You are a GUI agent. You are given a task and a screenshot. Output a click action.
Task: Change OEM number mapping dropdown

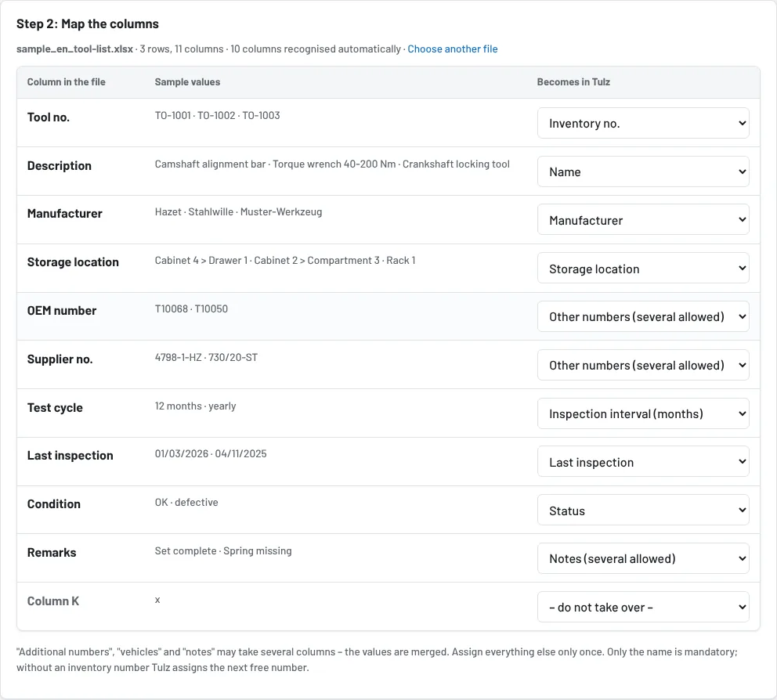click(x=643, y=316)
